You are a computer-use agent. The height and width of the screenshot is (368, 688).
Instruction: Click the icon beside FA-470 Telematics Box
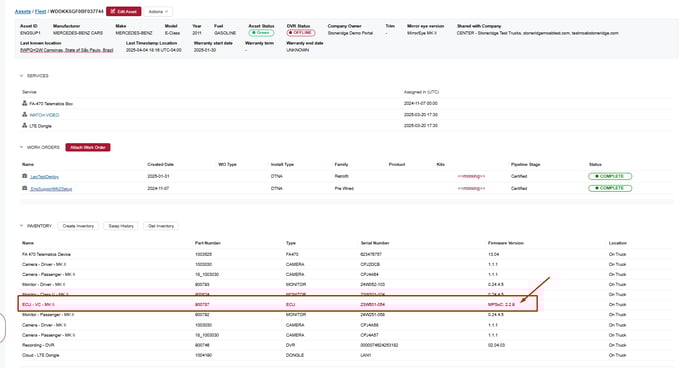[x=25, y=104]
